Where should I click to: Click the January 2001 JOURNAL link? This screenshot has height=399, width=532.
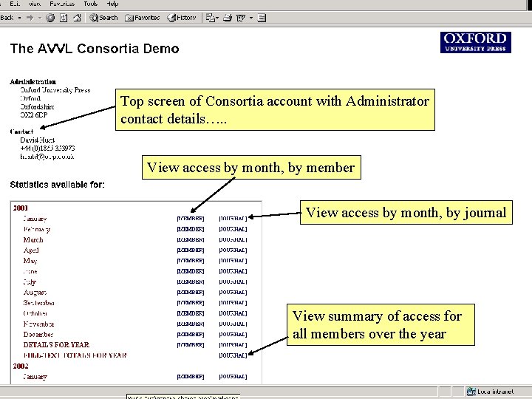[233, 219]
